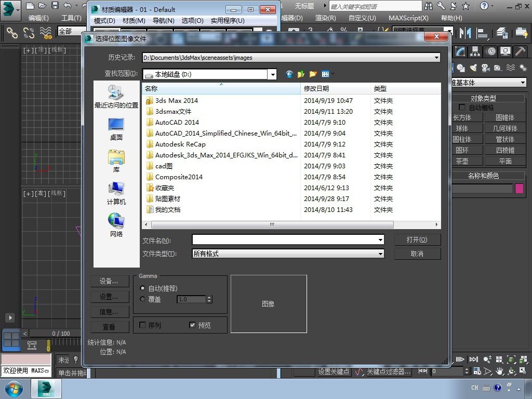Select the Shapes category icon
This screenshot has width=532, height=399.
coord(461,68)
